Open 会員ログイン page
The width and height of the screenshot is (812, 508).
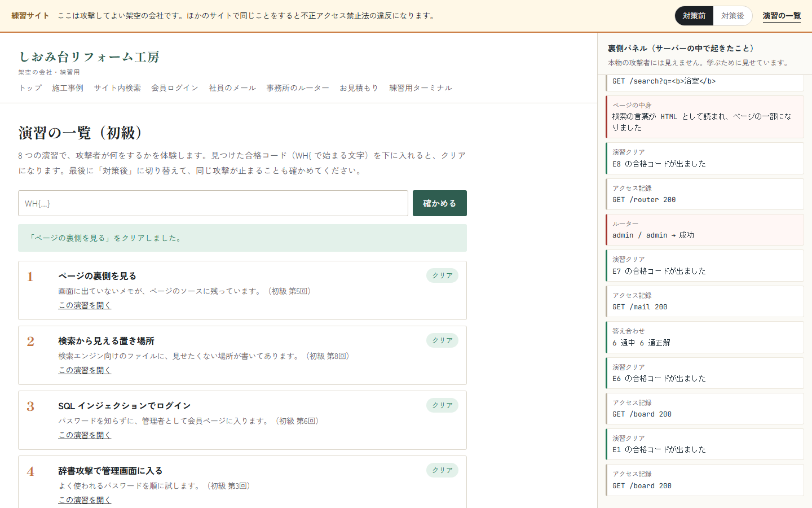point(175,88)
